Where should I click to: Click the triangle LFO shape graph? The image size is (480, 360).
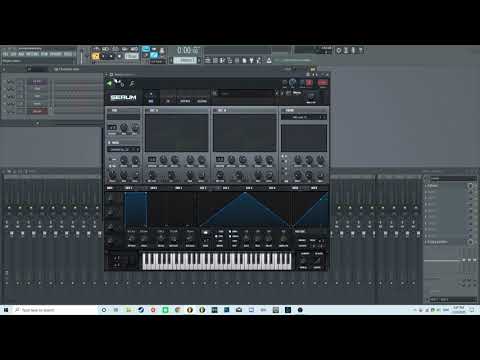tap(245, 209)
